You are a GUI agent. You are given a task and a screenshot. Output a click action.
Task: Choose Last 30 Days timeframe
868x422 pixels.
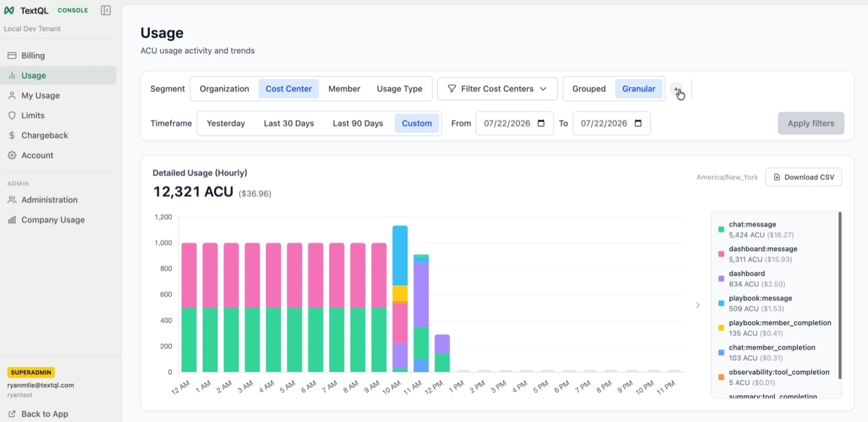point(289,123)
